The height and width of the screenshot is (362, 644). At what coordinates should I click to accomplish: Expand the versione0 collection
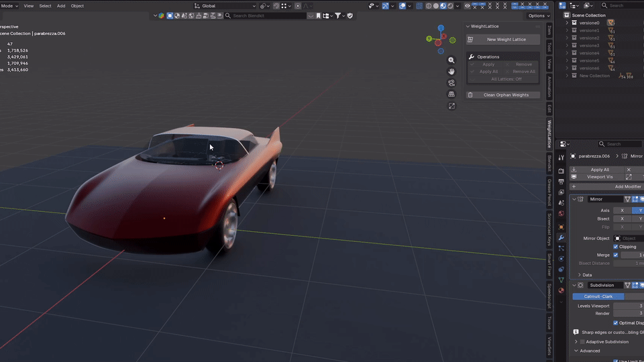(x=568, y=23)
